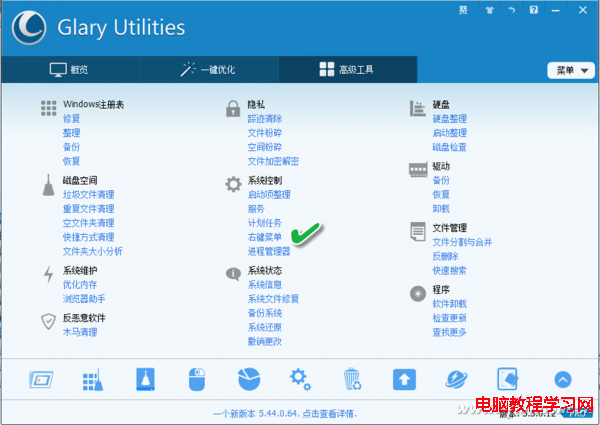
Task: Launch 空文件夹清理
Action: pyautogui.click(x=88, y=223)
